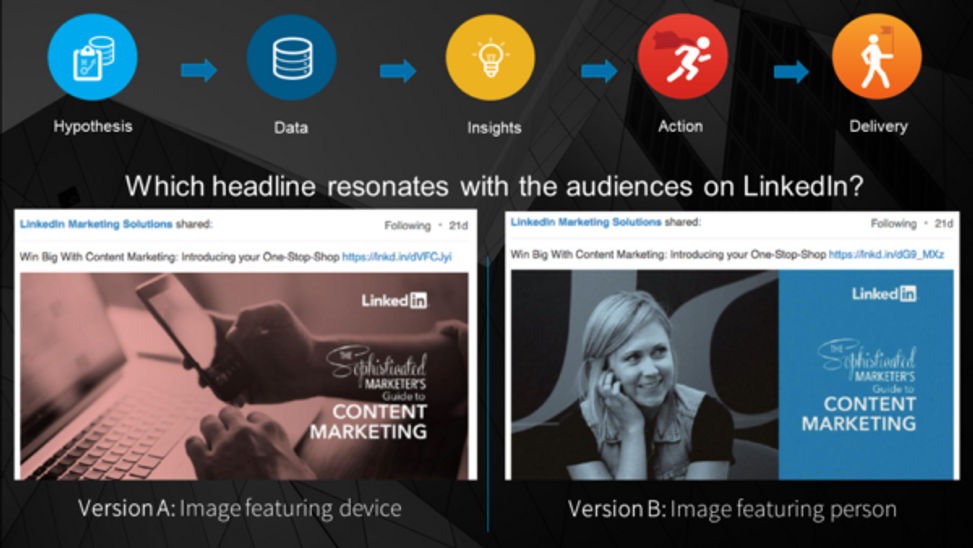
Task: Click the 'Which headline resonates' heading
Action: pos(495,186)
